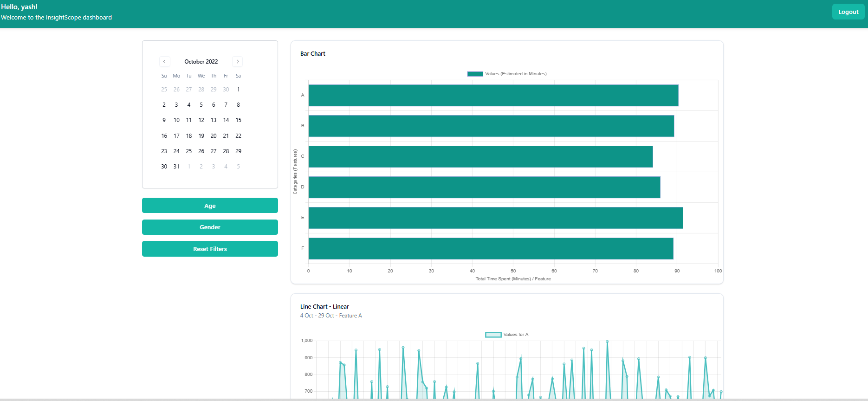Click the Logout button
The height and width of the screenshot is (401, 868).
pos(848,12)
